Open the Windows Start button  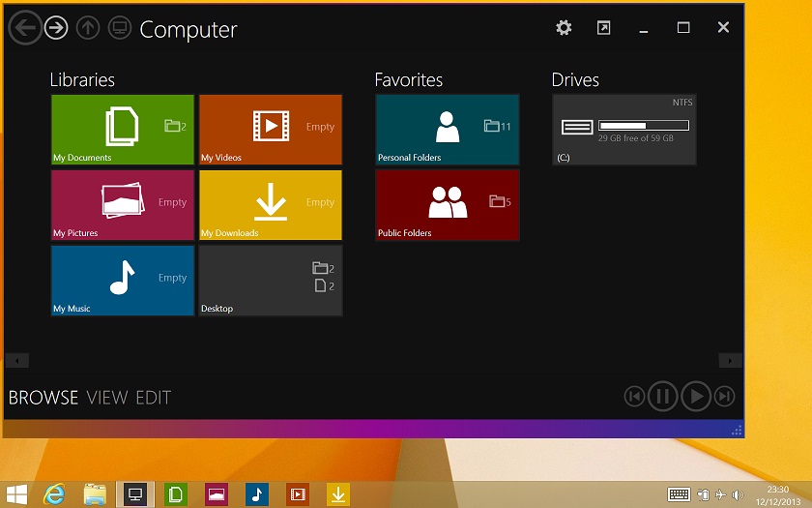tap(16, 495)
